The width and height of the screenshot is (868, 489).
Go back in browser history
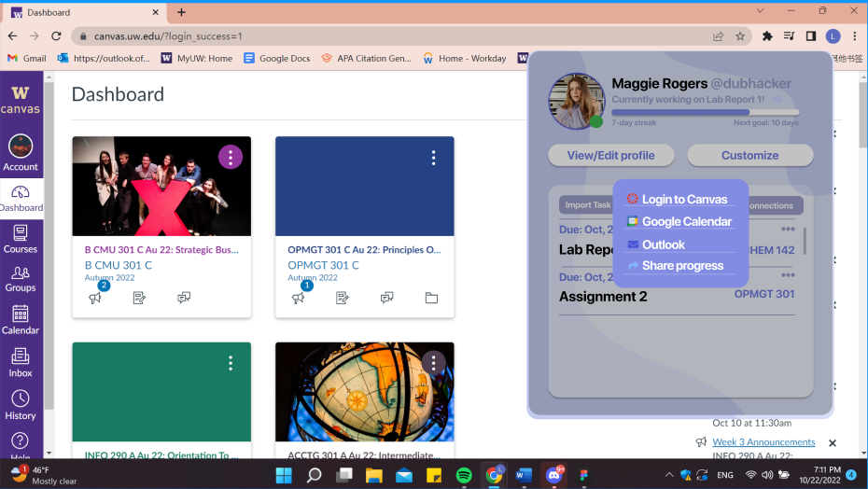[x=12, y=36]
